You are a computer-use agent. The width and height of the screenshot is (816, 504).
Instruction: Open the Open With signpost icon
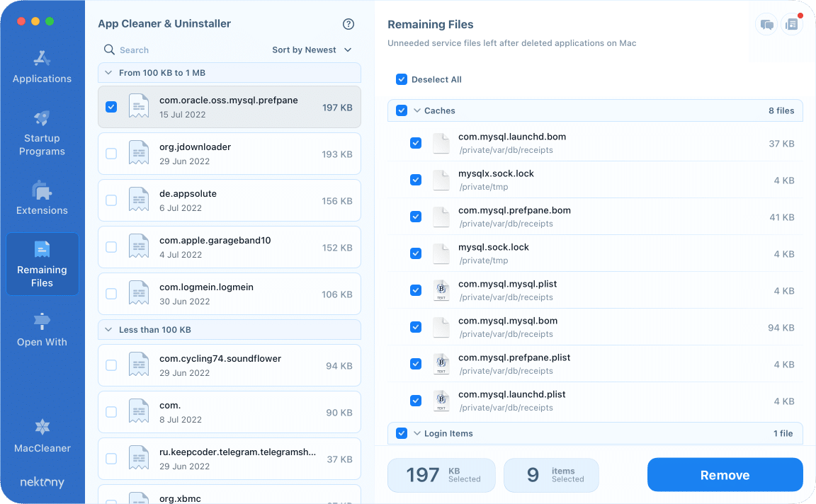pos(42,321)
